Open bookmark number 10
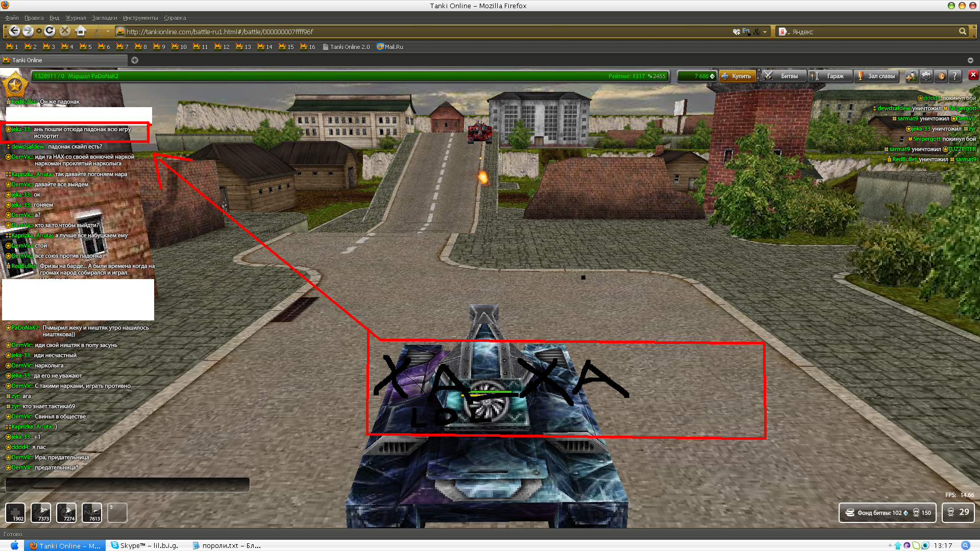 (179, 46)
